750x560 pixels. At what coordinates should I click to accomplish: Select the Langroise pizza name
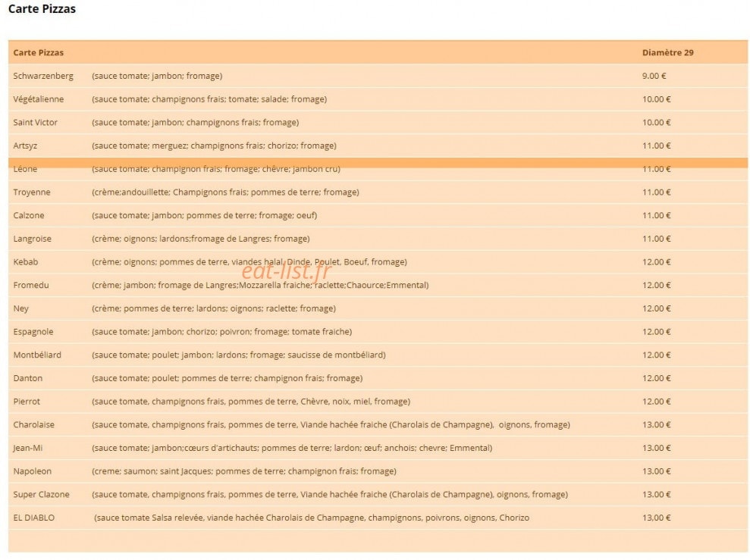click(32, 239)
